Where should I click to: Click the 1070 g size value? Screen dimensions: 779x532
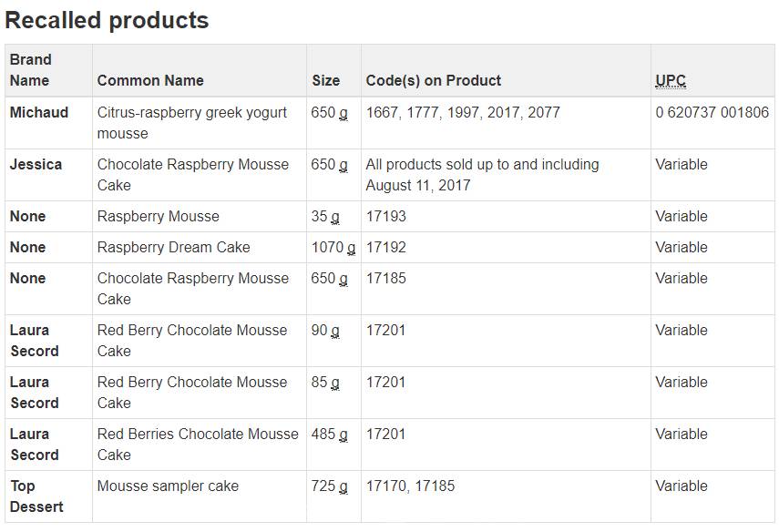pos(333,247)
